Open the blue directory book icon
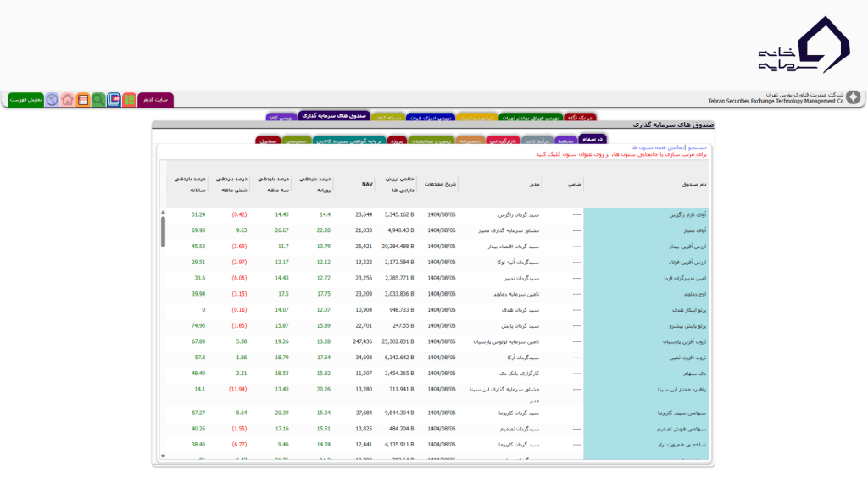The width and height of the screenshot is (868, 488). [114, 99]
